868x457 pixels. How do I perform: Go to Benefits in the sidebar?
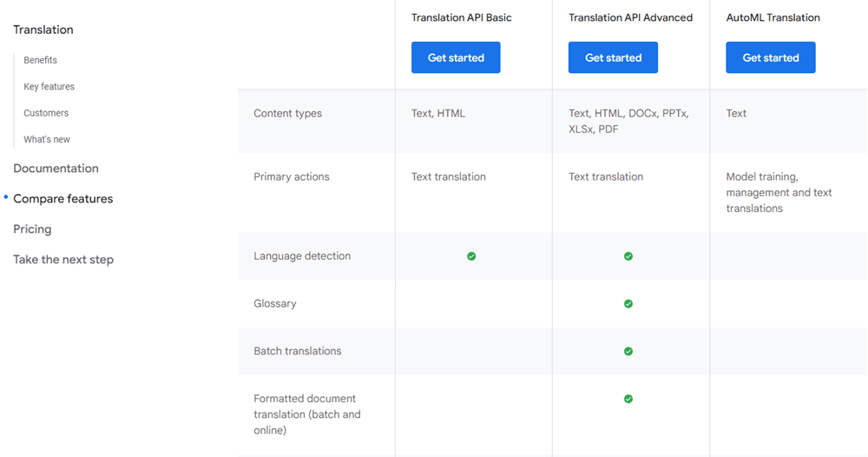coord(41,60)
